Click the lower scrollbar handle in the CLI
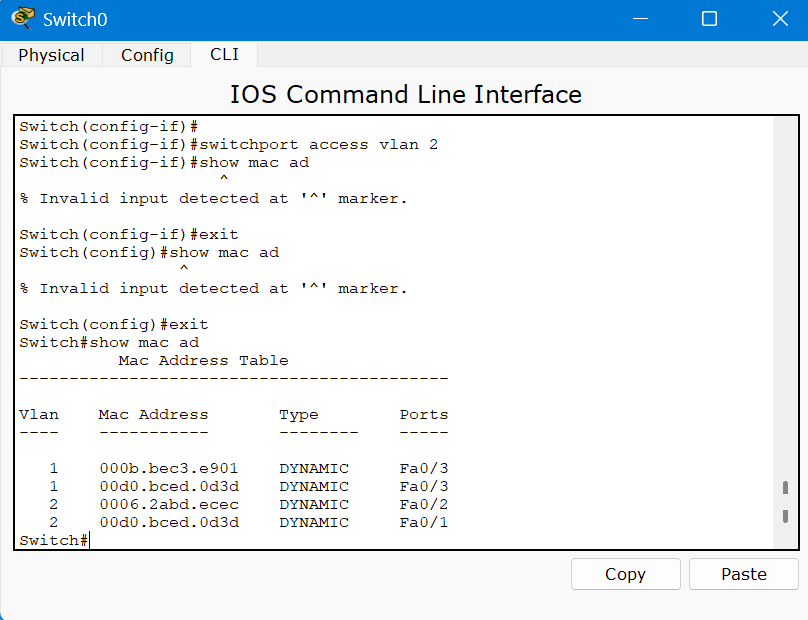This screenshot has width=808, height=620. pos(785,516)
